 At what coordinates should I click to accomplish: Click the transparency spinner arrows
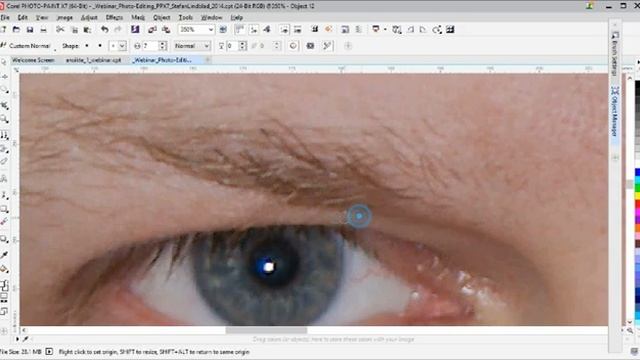click(x=243, y=46)
